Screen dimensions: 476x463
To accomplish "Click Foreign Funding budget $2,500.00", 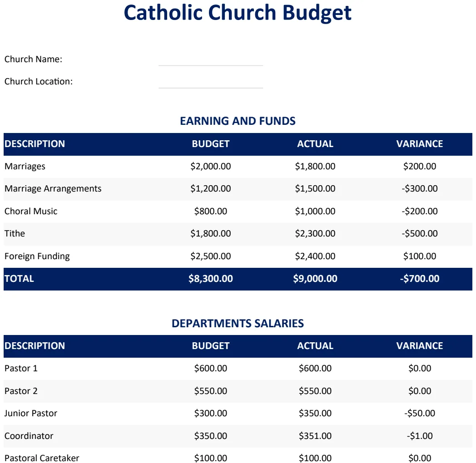I will (211, 256).
